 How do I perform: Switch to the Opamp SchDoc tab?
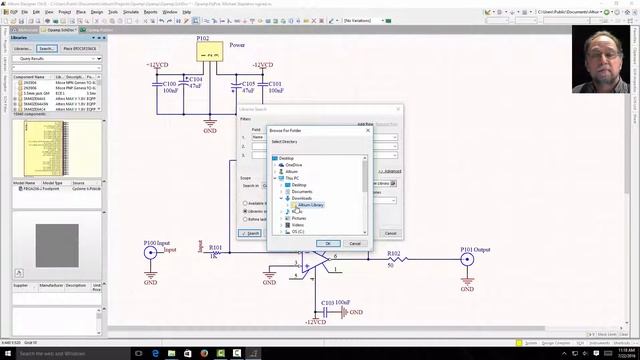(60, 30)
